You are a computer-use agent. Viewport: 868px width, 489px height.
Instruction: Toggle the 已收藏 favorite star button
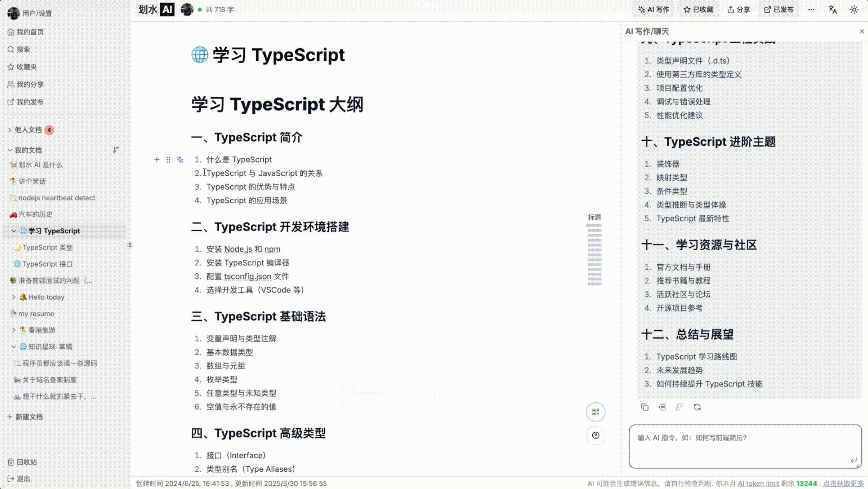(x=698, y=9)
